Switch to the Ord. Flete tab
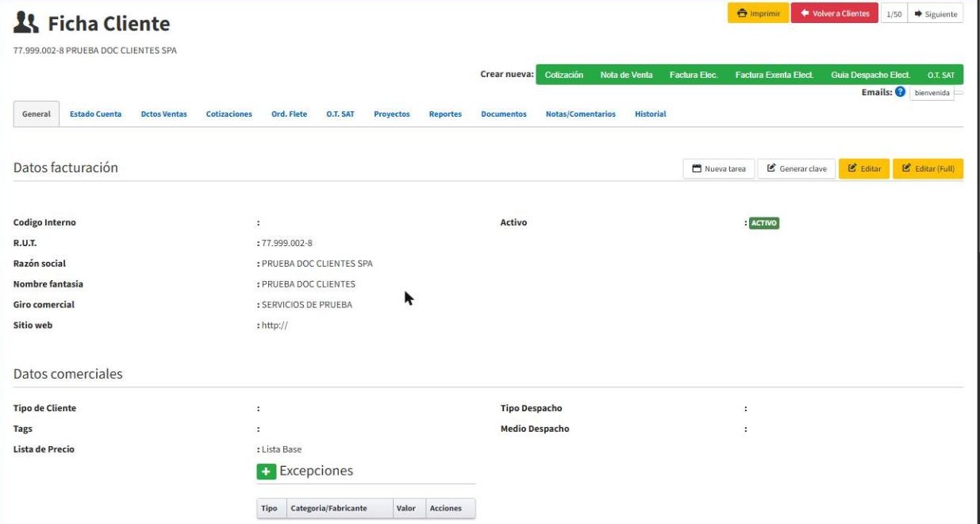Viewport: 980px width, 524px height. [x=289, y=114]
